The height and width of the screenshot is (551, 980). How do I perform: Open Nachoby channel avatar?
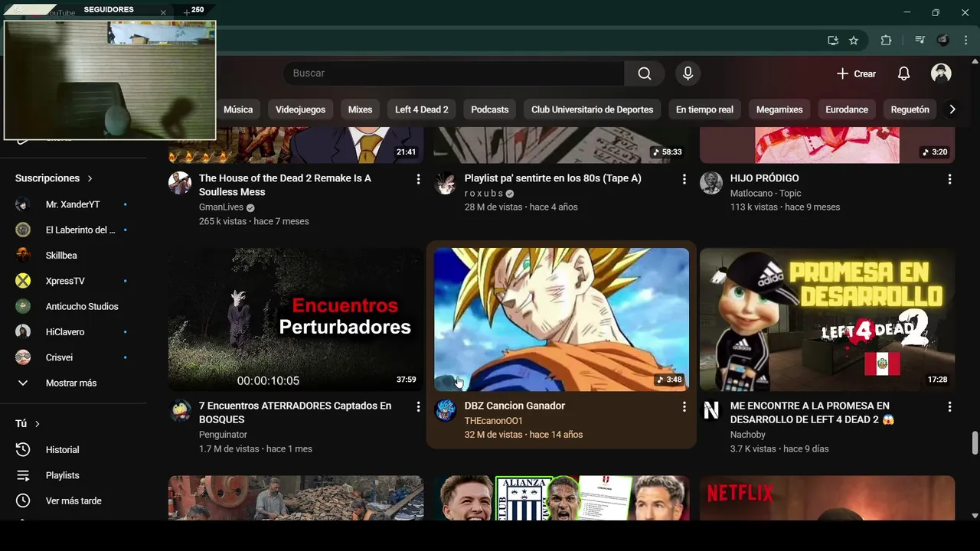point(711,411)
